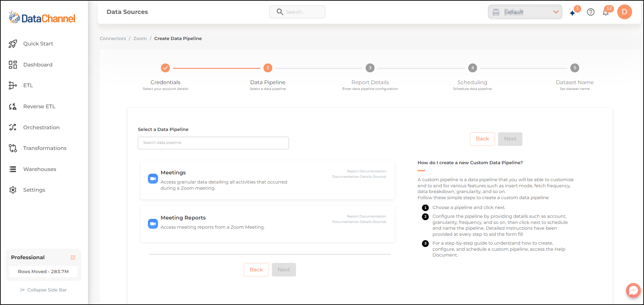Click the bottom Back button
This screenshot has height=305, width=644.
[x=256, y=270]
